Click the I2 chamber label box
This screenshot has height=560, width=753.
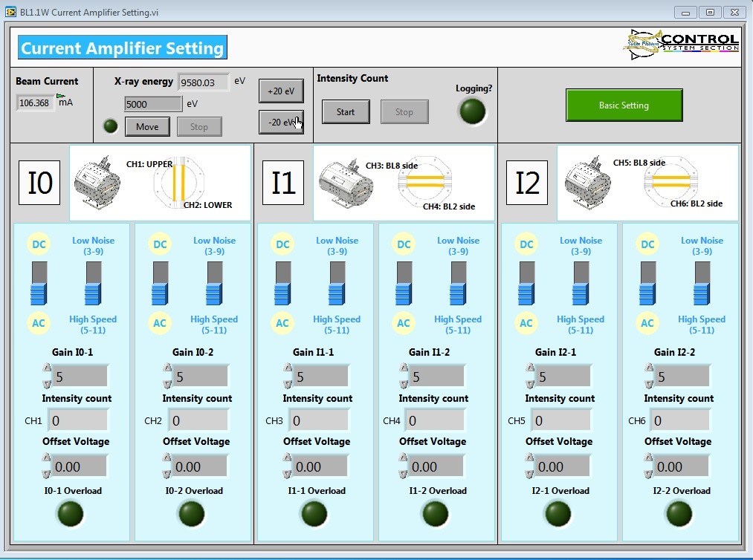click(x=527, y=183)
